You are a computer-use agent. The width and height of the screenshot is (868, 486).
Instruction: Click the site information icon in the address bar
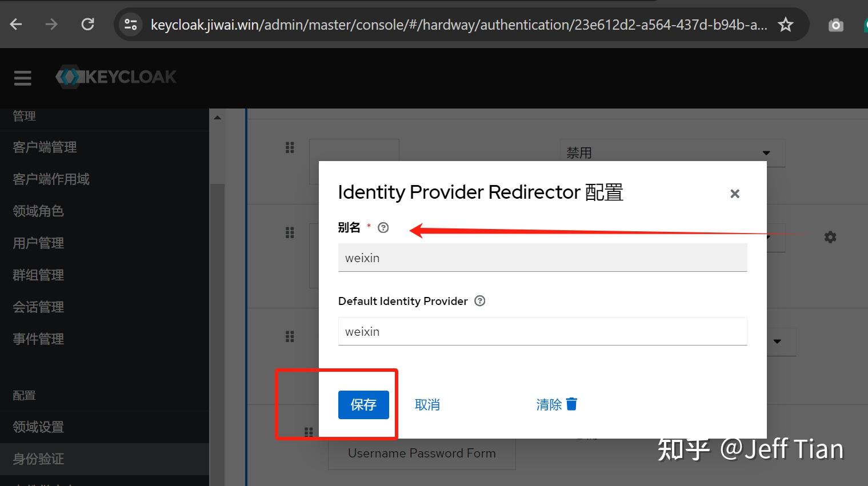130,25
